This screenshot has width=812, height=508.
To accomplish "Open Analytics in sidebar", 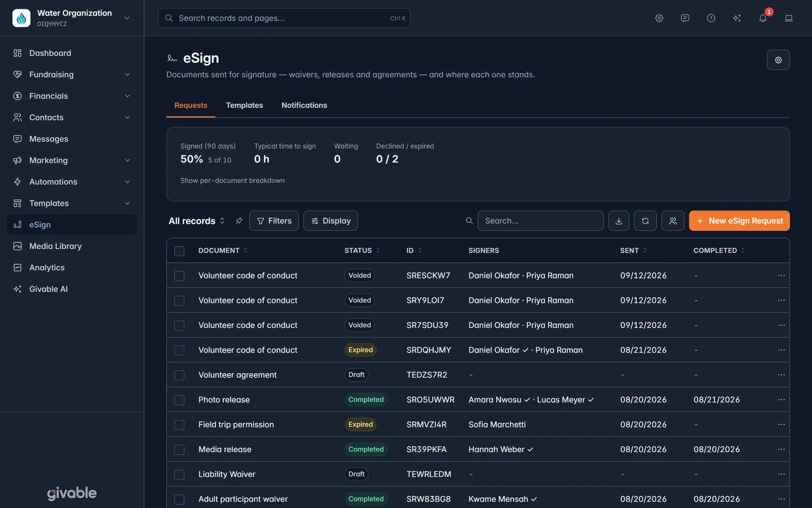I will pyautogui.click(x=72, y=267).
